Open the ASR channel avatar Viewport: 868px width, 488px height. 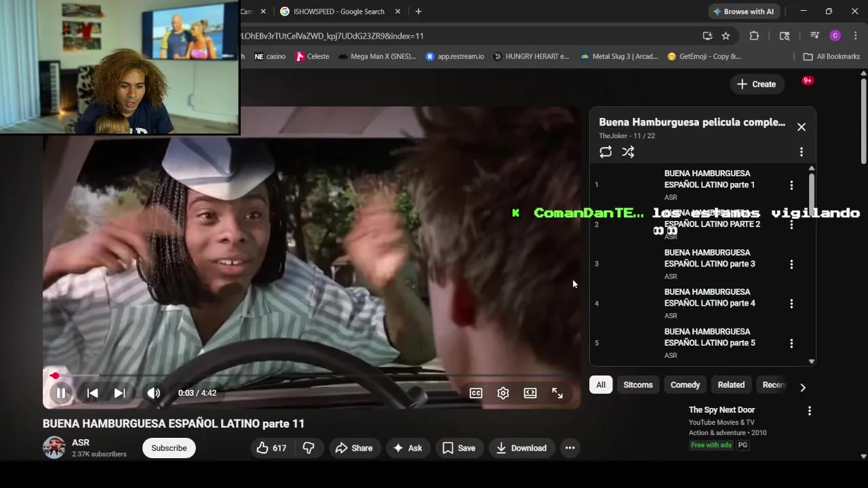[x=54, y=447]
